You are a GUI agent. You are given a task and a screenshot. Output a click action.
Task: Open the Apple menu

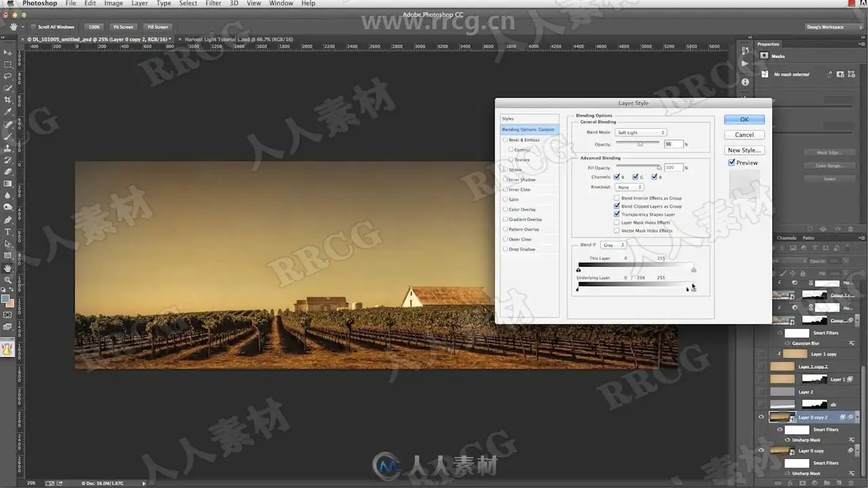pyautogui.click(x=11, y=3)
